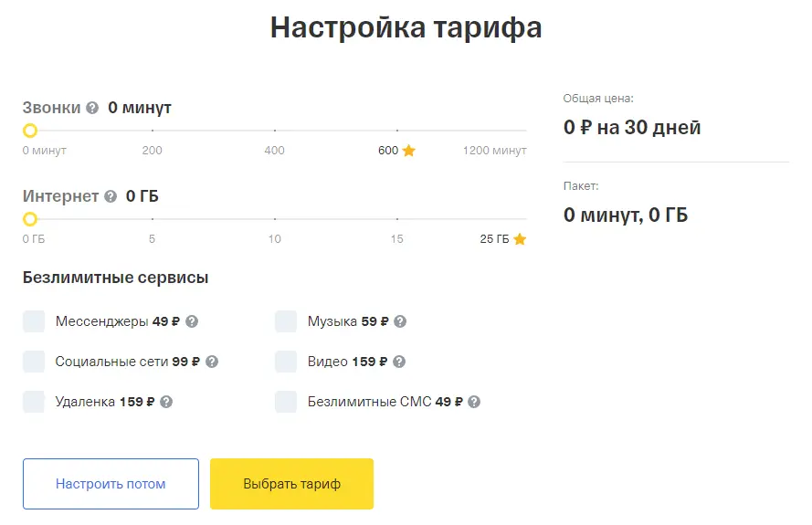Show info for Социальные сети option
This screenshot has height=525, width=812.
click(212, 362)
